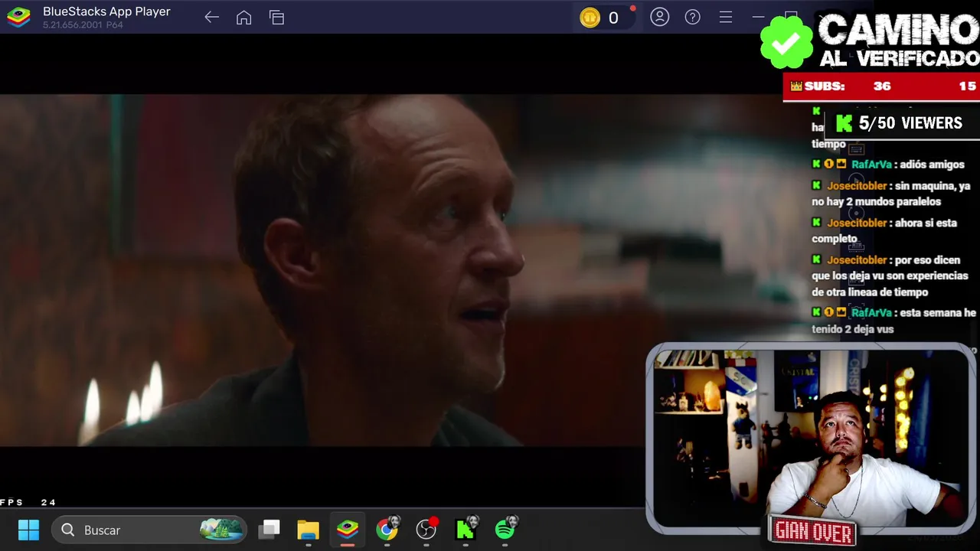Click the 'por eso dicen' deja vu message
The height and width of the screenshot is (551, 980).
pos(890,275)
